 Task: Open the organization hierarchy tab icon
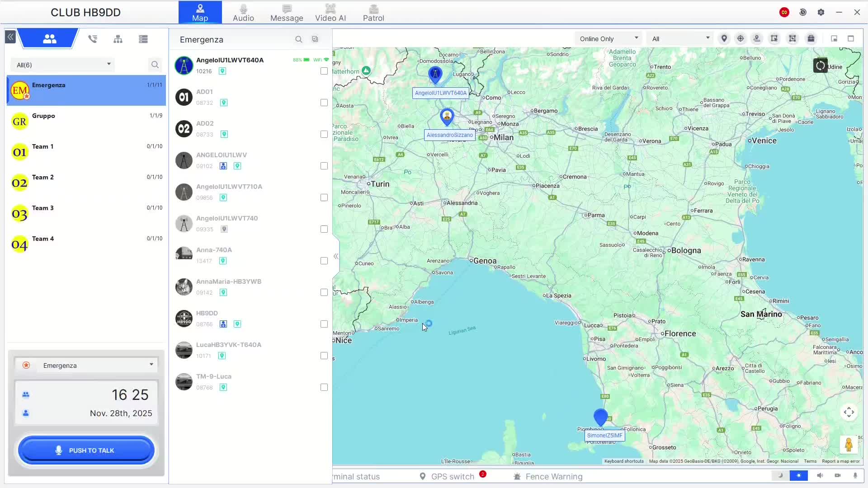point(118,39)
